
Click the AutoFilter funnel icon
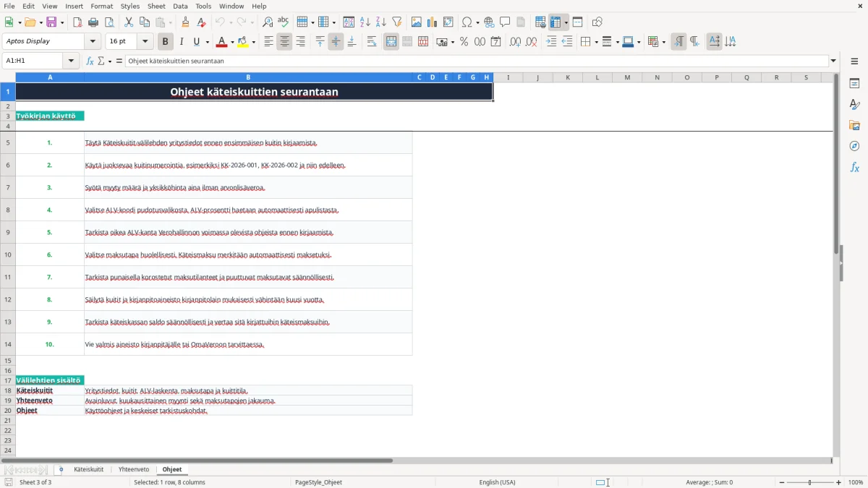[x=396, y=22]
